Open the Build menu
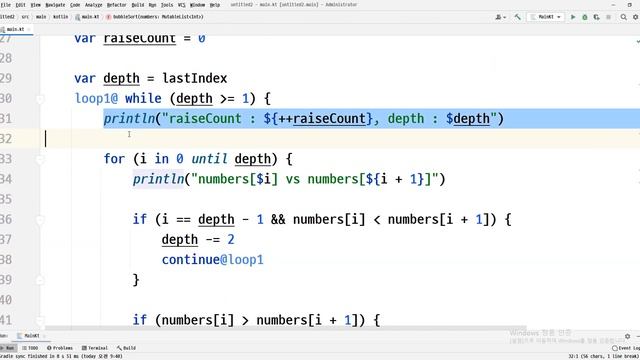This screenshot has height=360, width=640. click(x=138, y=5)
